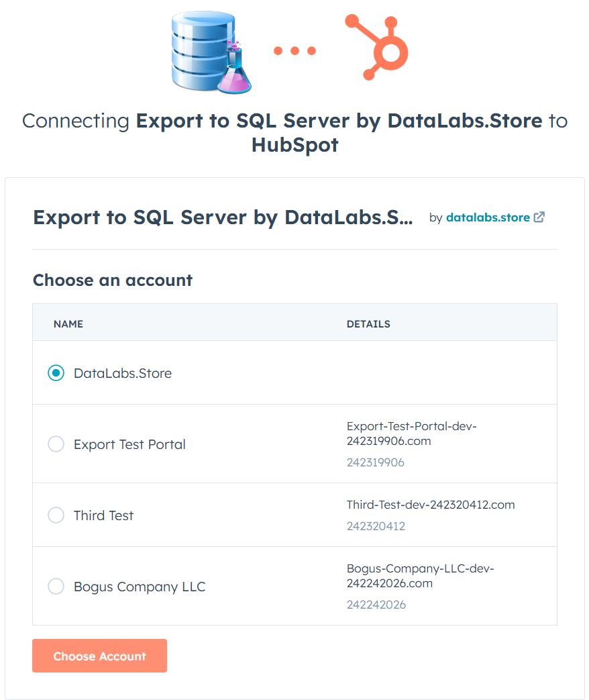Select the DataLabs.Store radio button
This screenshot has width=589, height=700.
pyautogui.click(x=56, y=372)
